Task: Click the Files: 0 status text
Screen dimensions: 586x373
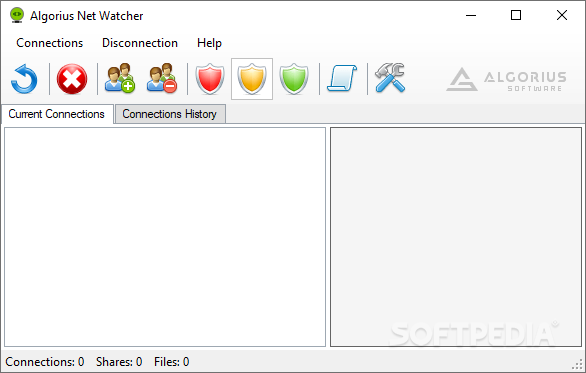Action: (172, 362)
